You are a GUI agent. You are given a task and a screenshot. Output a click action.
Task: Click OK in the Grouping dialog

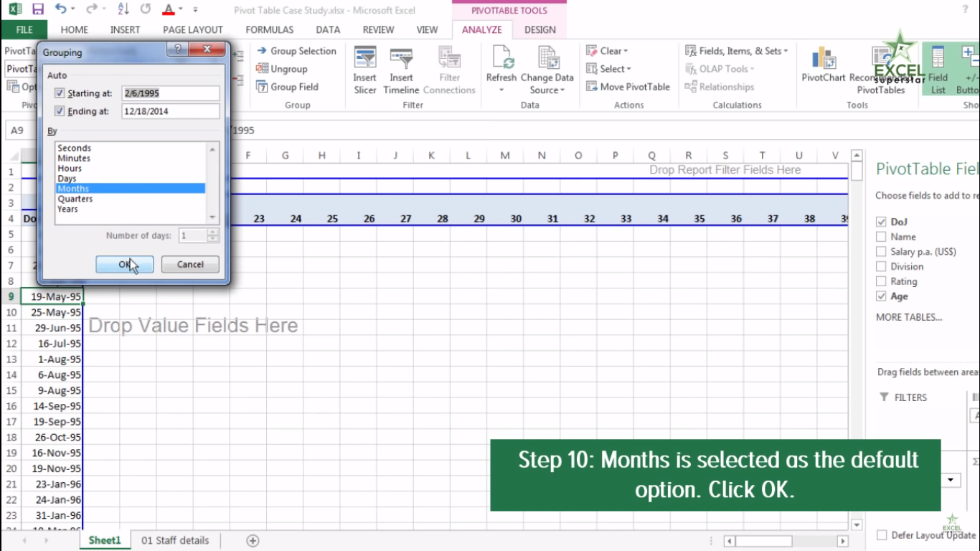tap(125, 265)
